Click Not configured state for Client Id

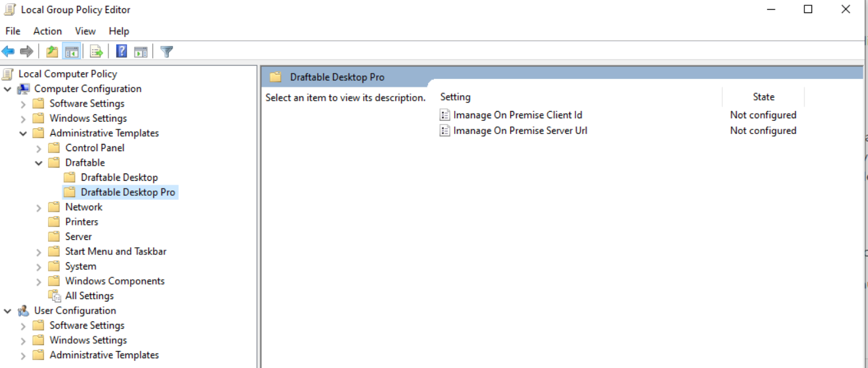tap(763, 115)
